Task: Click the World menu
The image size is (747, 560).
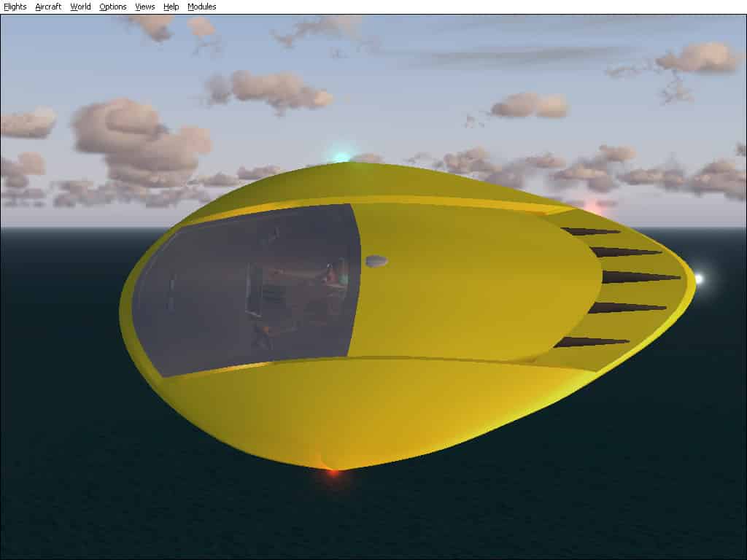Action: pyautogui.click(x=80, y=7)
